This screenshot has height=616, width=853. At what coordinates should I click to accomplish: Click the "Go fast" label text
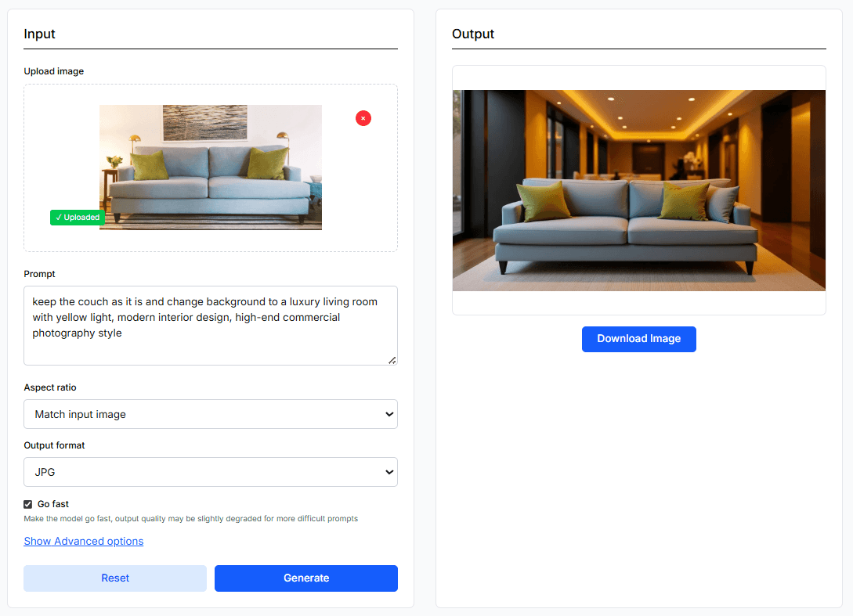53,504
